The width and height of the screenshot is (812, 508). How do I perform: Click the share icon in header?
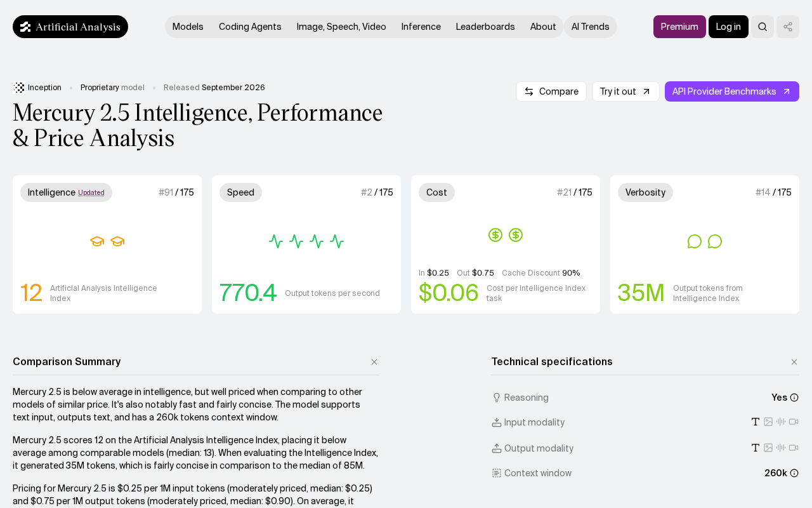point(788,27)
